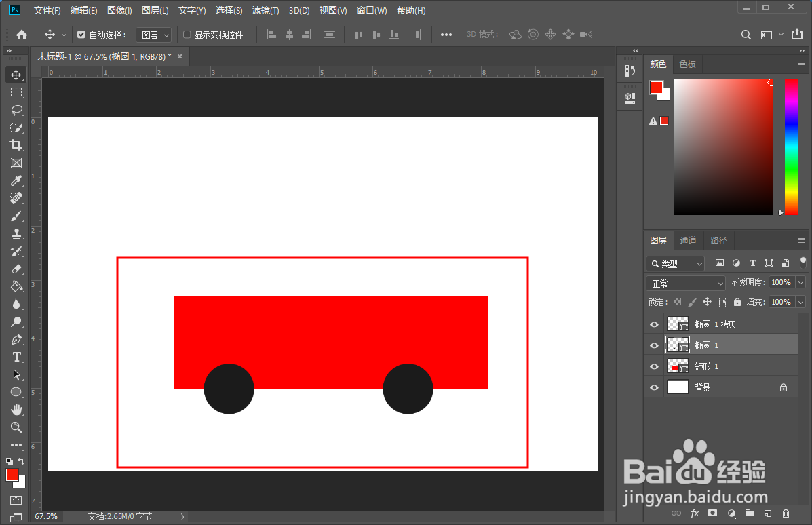Viewport: 812px width, 525px height.
Task: Select the Move tool in the toolbox
Action: click(x=16, y=75)
